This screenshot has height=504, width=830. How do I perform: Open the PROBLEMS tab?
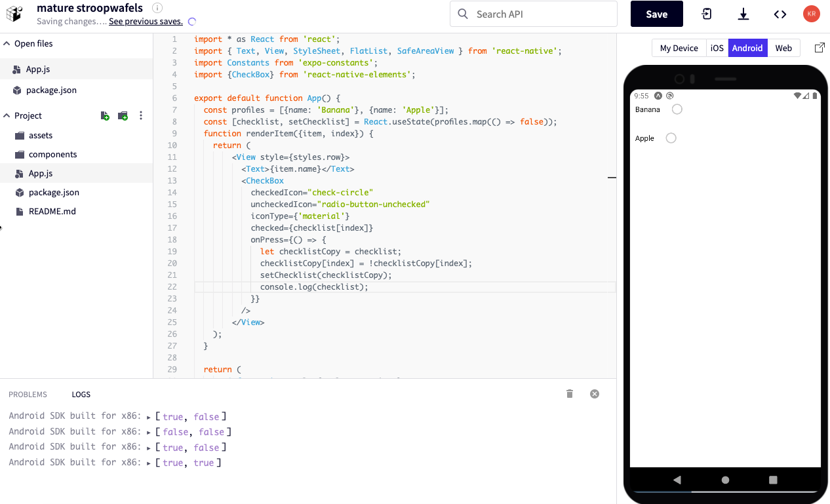28,395
